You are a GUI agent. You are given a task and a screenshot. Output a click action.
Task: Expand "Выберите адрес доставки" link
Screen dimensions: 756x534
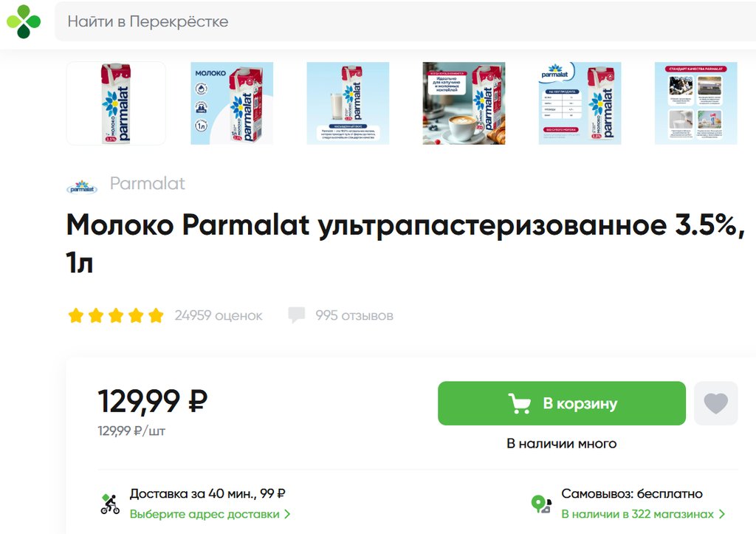click(210, 514)
